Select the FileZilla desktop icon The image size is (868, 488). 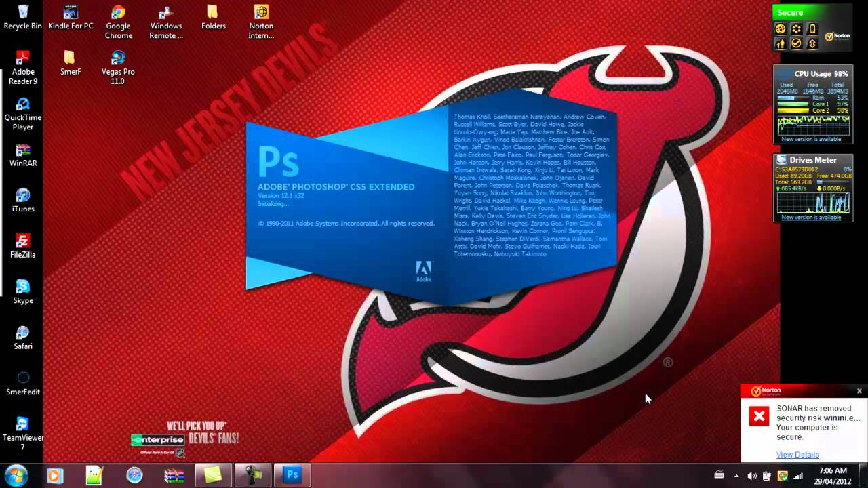tap(22, 246)
